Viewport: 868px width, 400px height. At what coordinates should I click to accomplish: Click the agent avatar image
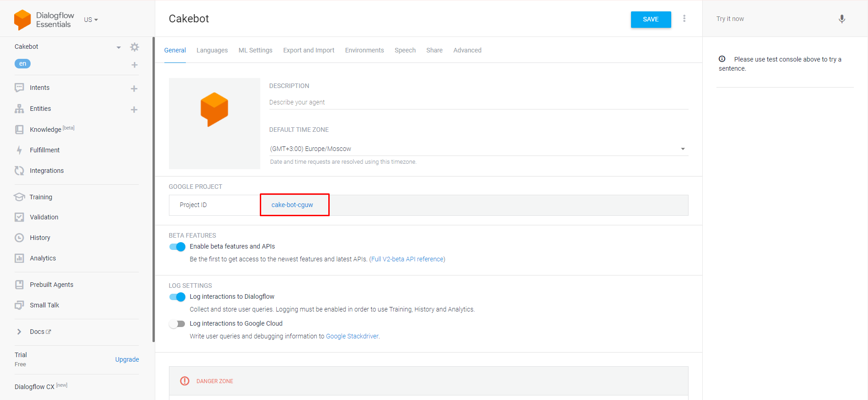[x=215, y=124]
